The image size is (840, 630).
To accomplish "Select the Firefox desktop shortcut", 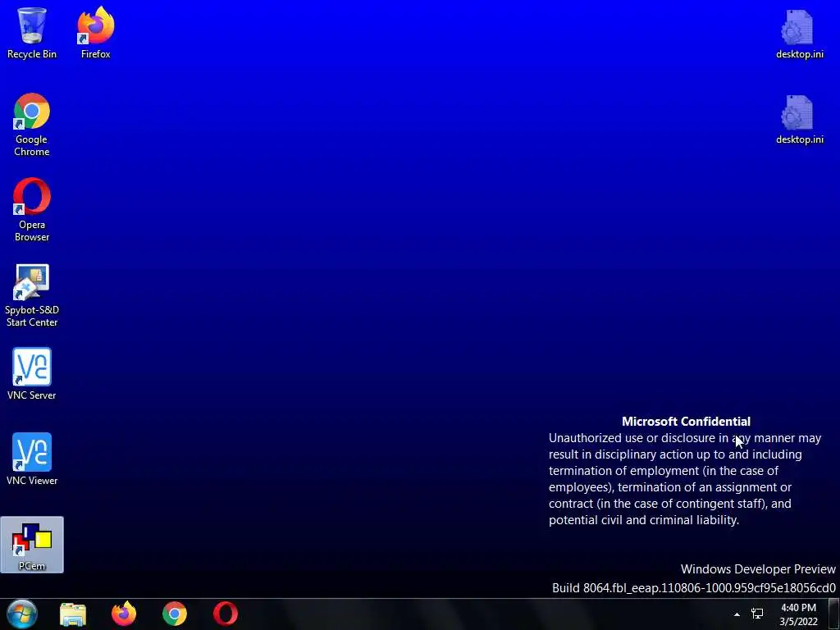I will (96, 32).
